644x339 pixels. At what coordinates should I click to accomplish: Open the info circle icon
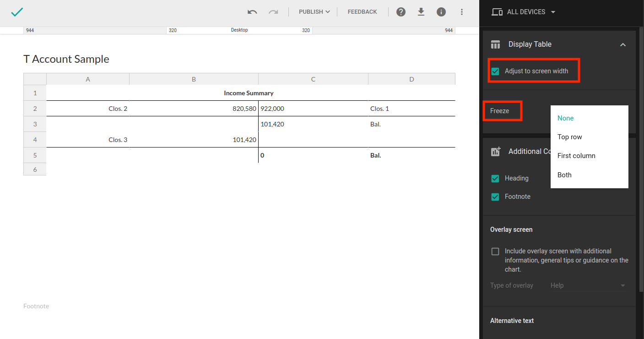[x=441, y=12]
